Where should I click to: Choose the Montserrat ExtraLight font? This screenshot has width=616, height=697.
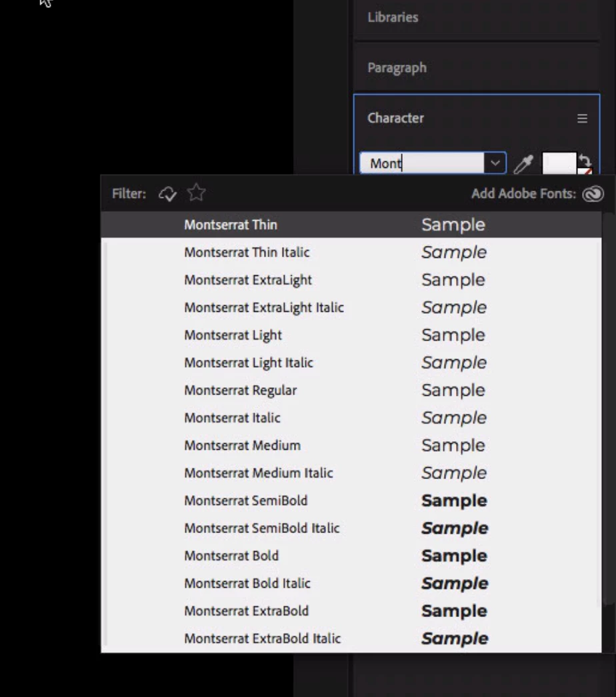(351, 280)
